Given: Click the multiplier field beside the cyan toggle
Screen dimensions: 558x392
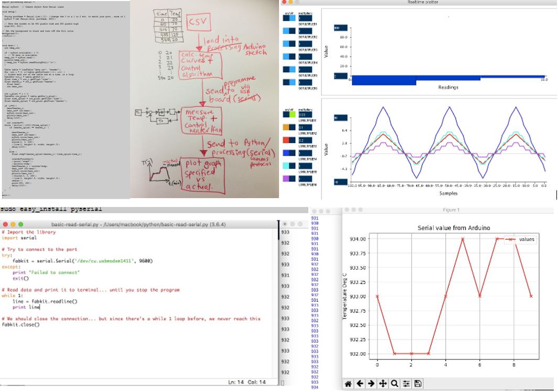Looking at the screenshot, I should point(305,166).
